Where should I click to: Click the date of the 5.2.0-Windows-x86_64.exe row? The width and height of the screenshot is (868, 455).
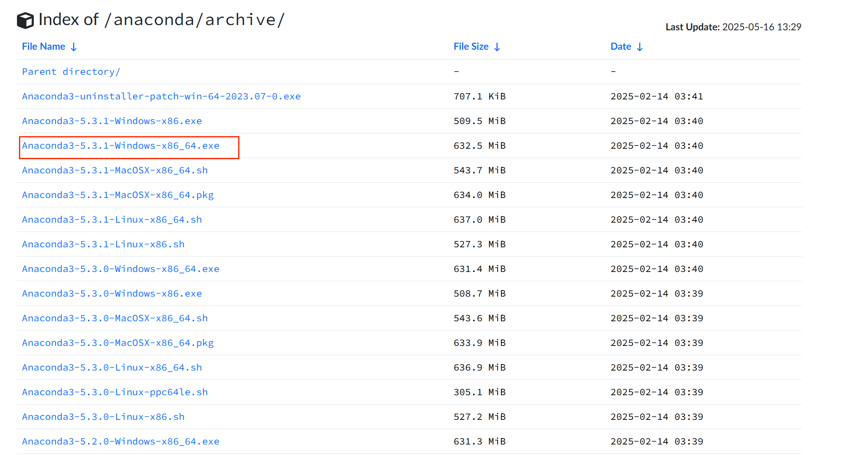pos(657,441)
